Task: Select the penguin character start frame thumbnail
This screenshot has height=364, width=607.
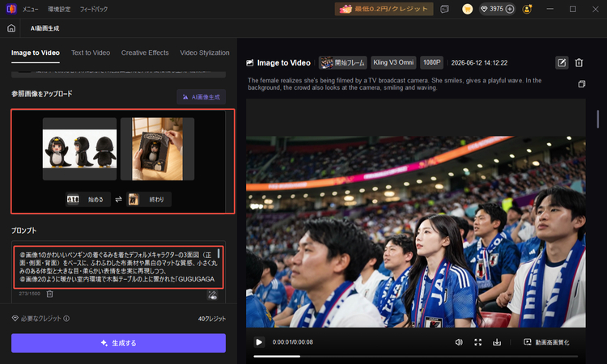Action: pos(79,149)
